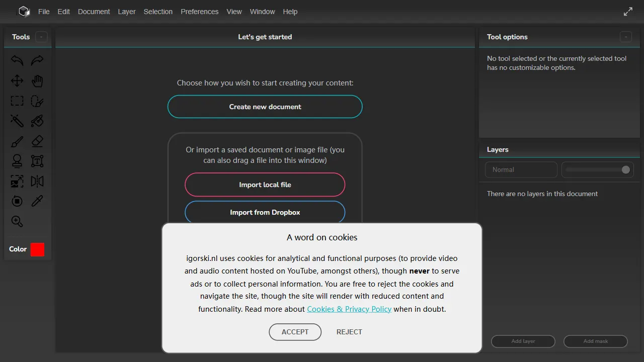Accept cookies with the ACCEPT button
The width and height of the screenshot is (644, 362).
coord(295,332)
